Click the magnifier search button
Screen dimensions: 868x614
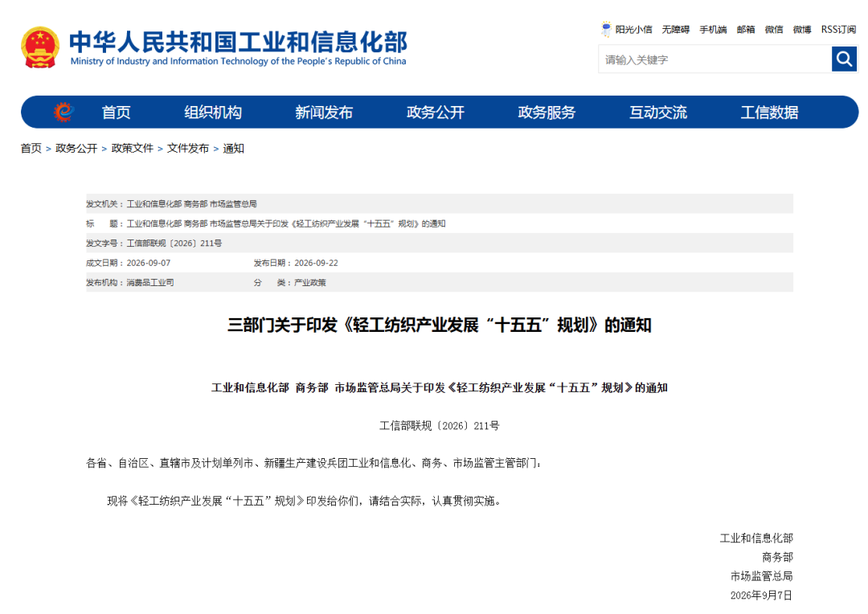tap(844, 59)
